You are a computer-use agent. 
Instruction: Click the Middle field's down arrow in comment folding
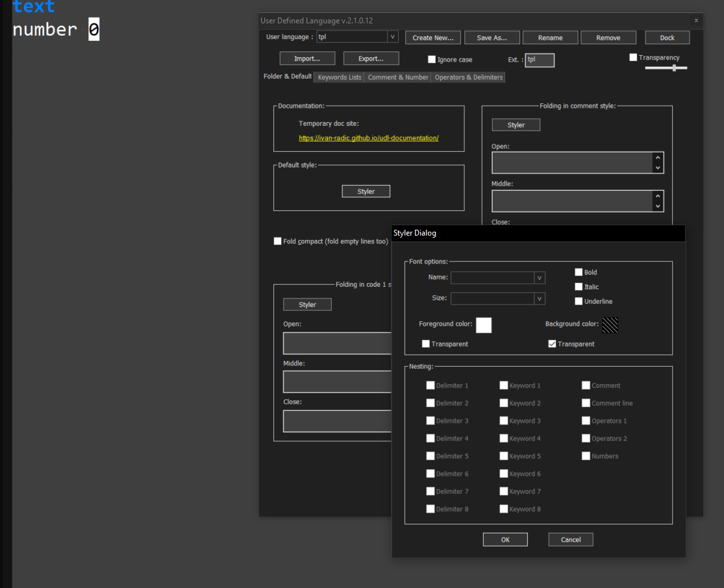click(658, 206)
